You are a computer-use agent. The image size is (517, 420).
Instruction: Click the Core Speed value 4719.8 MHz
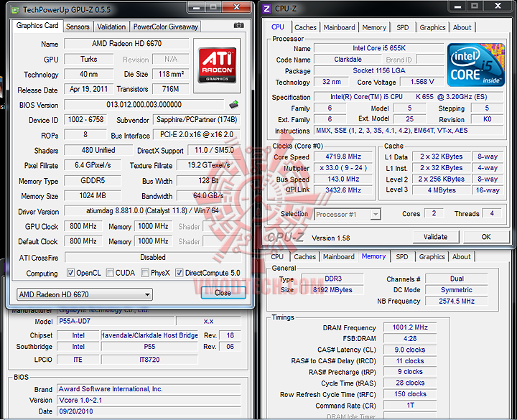pyautogui.click(x=343, y=157)
